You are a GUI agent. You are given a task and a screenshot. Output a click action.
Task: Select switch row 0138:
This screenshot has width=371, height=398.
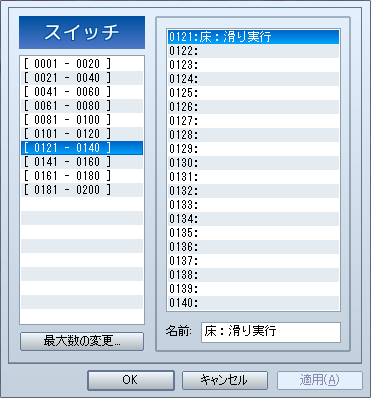253,275
